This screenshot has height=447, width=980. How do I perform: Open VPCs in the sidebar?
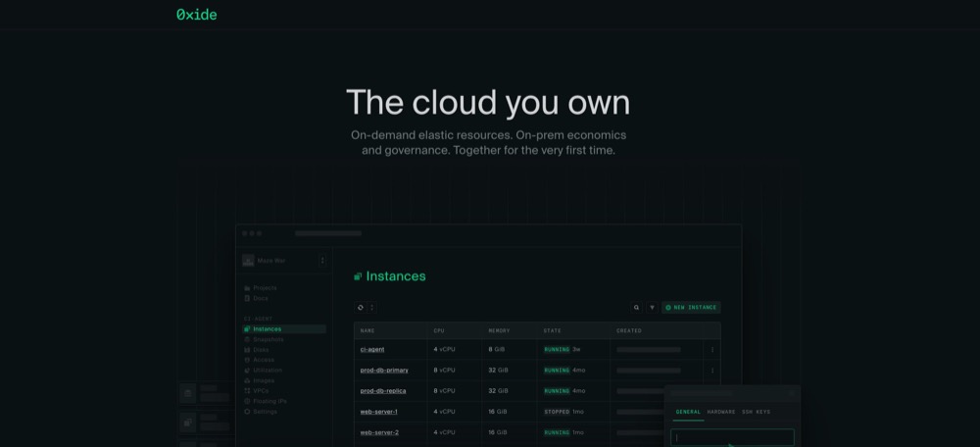click(261, 391)
